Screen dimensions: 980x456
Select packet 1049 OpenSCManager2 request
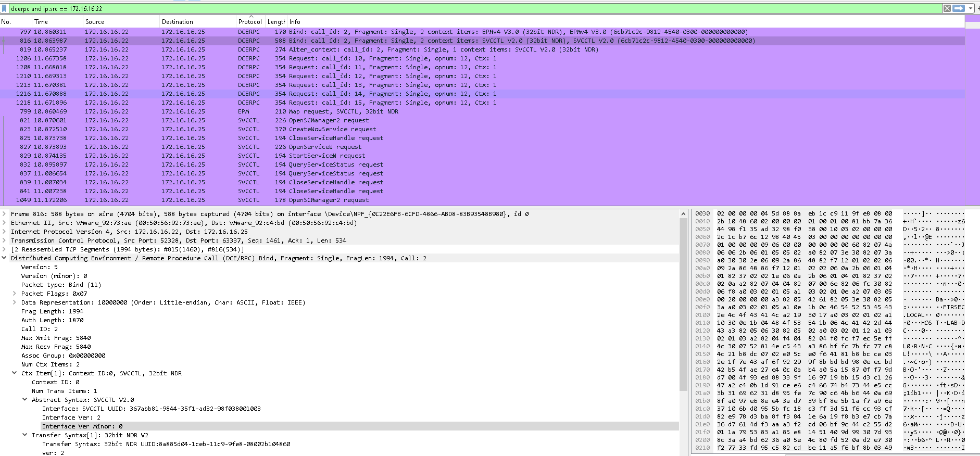click(x=482, y=200)
